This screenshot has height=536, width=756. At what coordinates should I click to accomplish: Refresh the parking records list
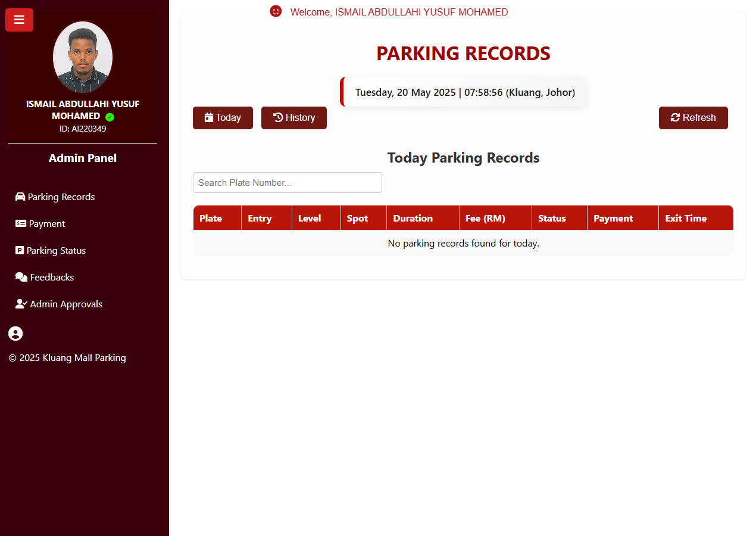click(x=693, y=118)
